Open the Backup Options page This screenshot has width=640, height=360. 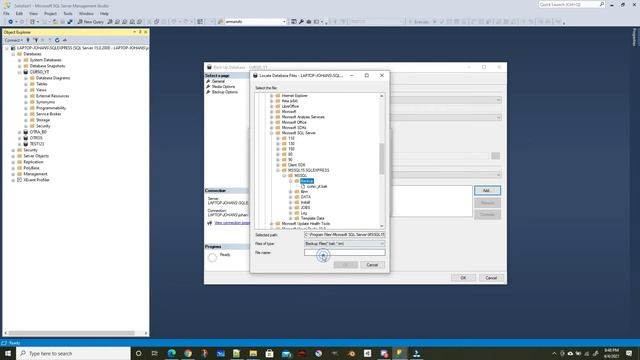click(x=224, y=92)
